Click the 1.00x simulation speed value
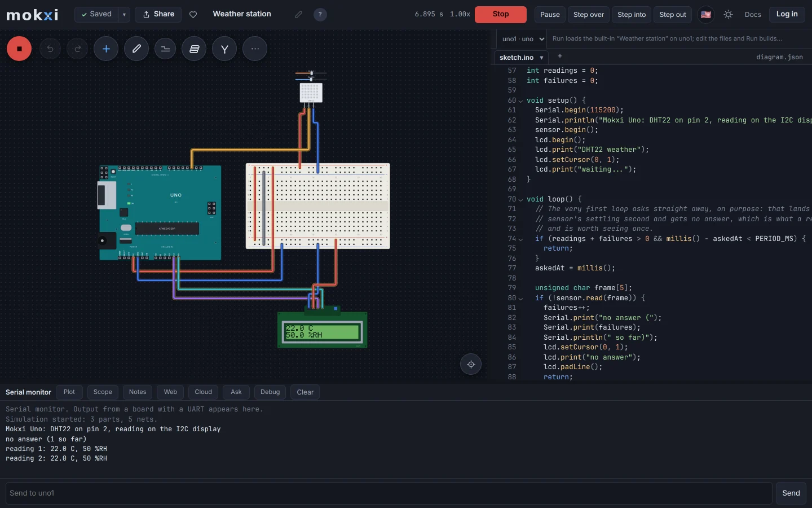This screenshot has width=812, height=508. (x=460, y=14)
